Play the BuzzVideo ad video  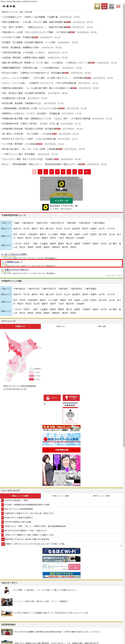(61, 184)
